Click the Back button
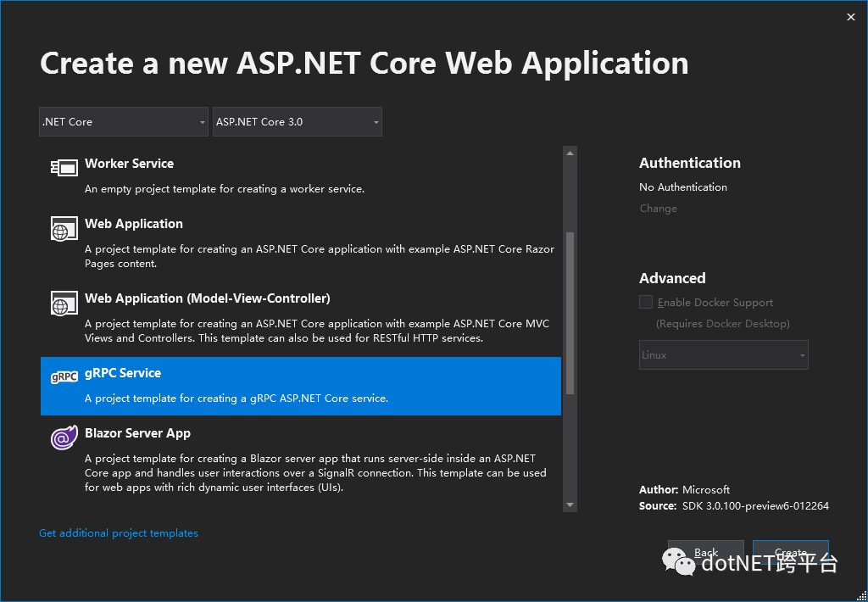The height and width of the screenshot is (602, 868). pyautogui.click(x=704, y=551)
